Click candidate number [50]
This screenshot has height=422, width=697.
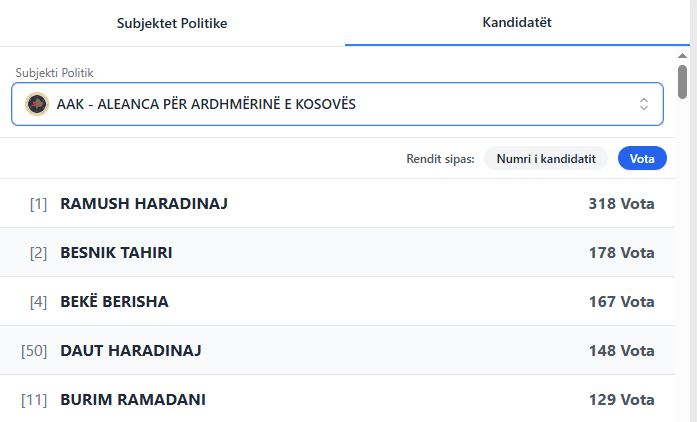34,351
